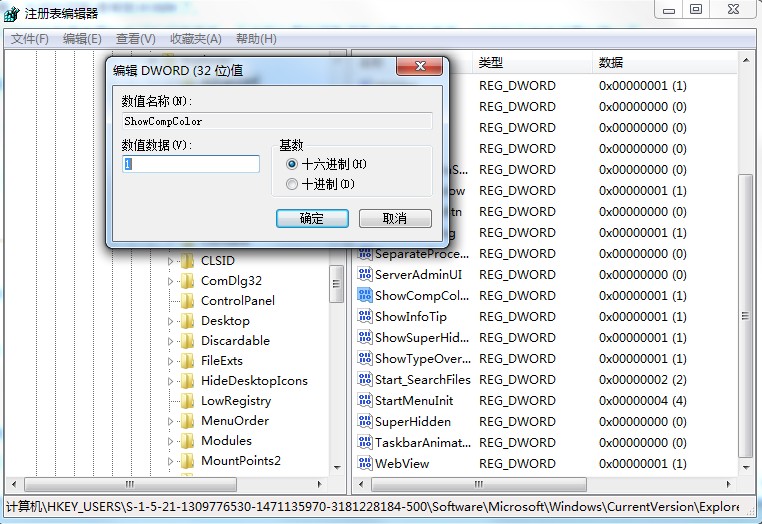
Task: Click the SeparateProcess value icon
Action: click(364, 254)
